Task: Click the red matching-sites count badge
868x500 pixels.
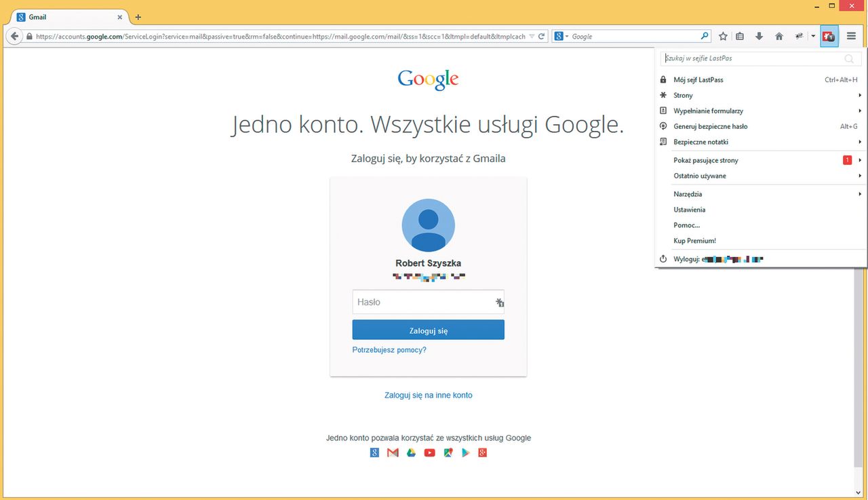Action: (x=847, y=161)
